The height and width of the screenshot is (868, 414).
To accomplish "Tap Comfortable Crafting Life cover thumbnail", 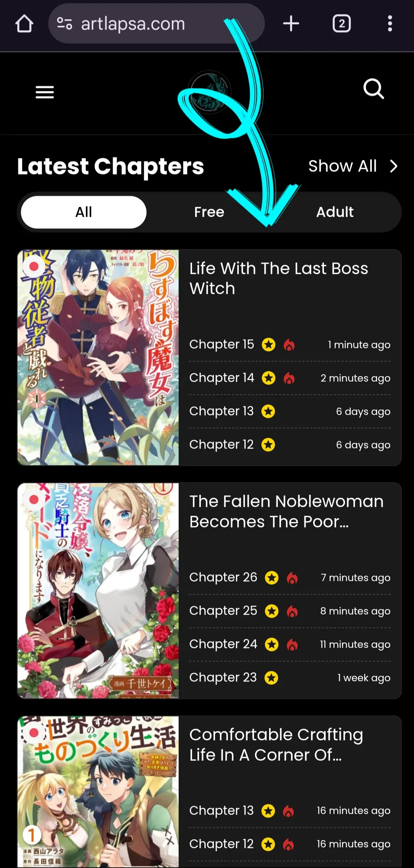I will (98, 792).
